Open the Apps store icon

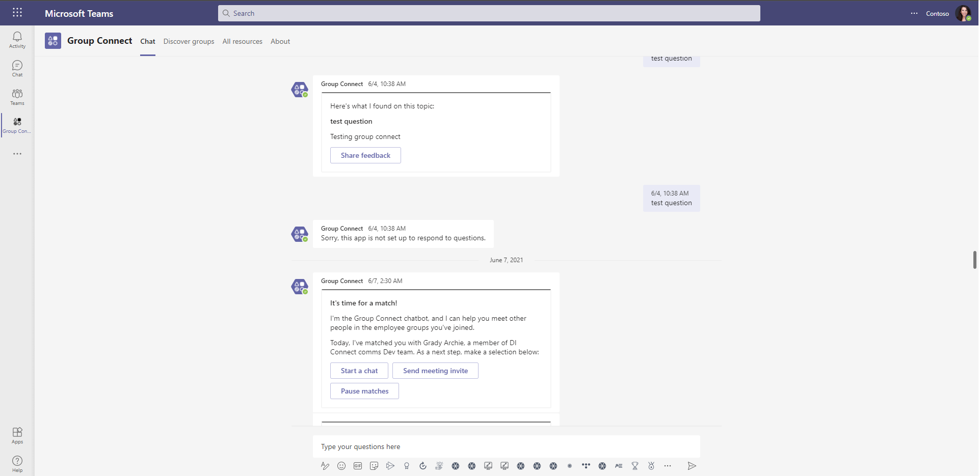tap(17, 435)
